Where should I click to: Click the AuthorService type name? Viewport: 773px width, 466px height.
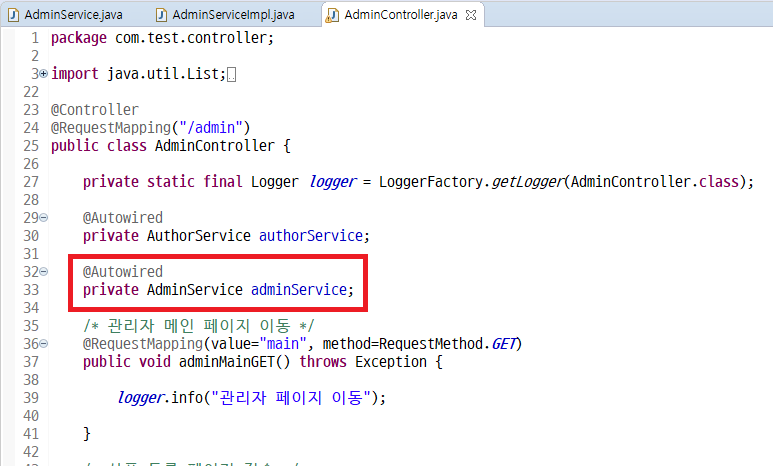pyautogui.click(x=199, y=236)
